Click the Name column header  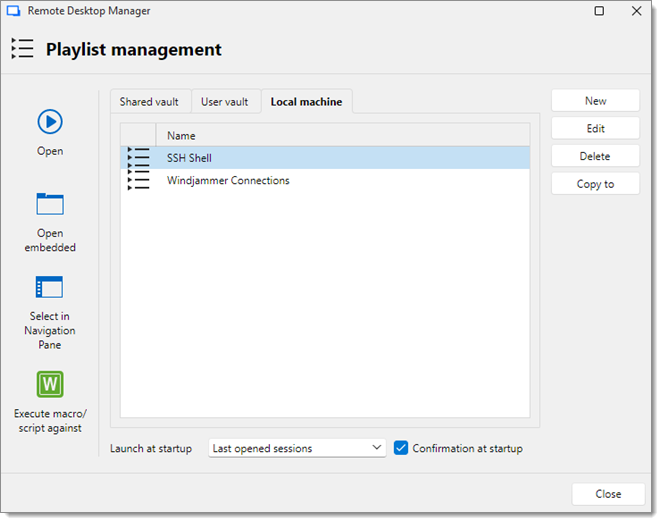[x=343, y=135]
